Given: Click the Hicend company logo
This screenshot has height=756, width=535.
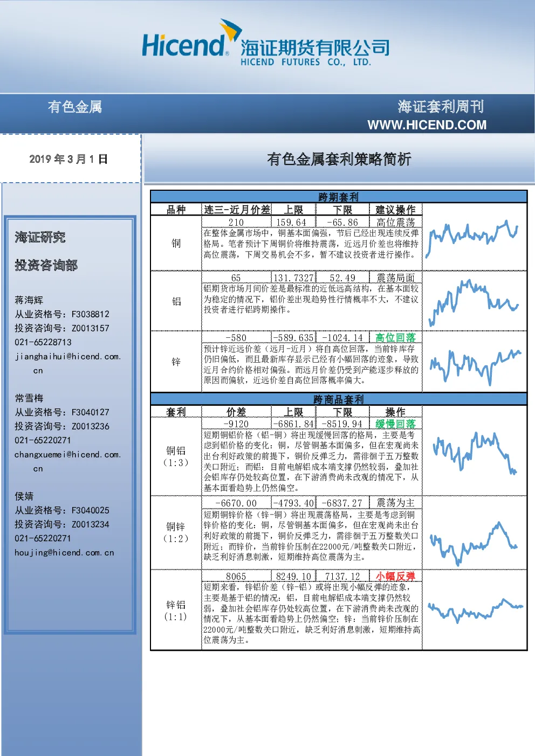Looking at the screenshot, I should [x=265, y=43].
